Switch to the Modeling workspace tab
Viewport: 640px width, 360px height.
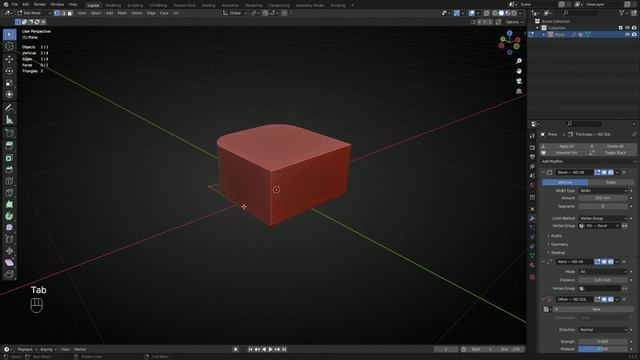pyautogui.click(x=113, y=5)
